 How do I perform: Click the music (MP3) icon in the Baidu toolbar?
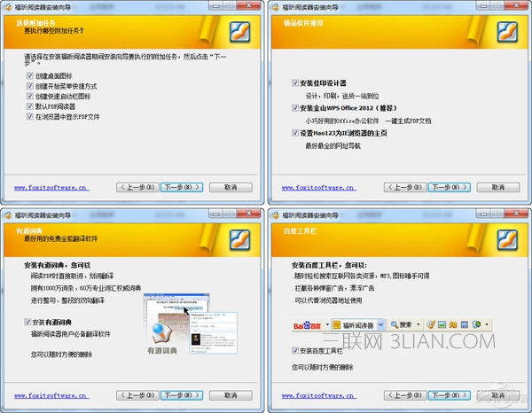pos(431,325)
